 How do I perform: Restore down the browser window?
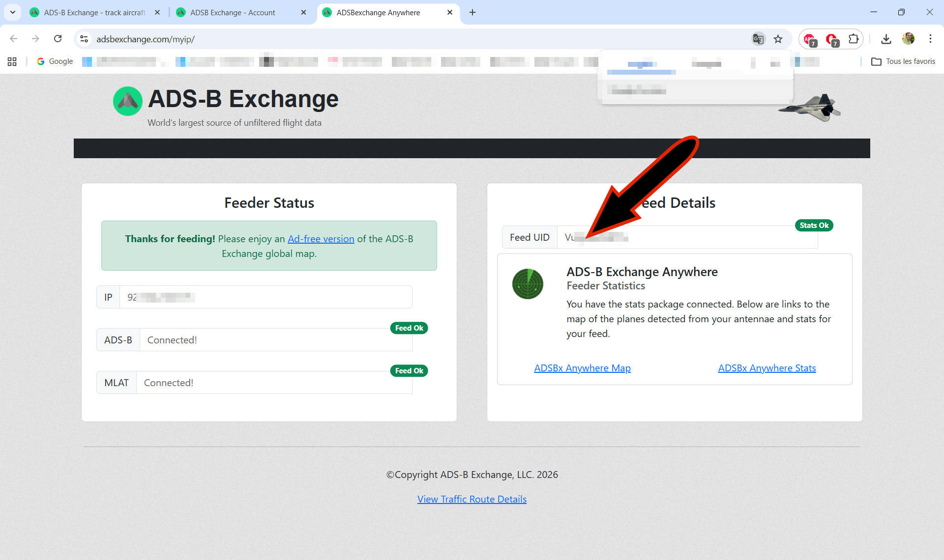(901, 12)
